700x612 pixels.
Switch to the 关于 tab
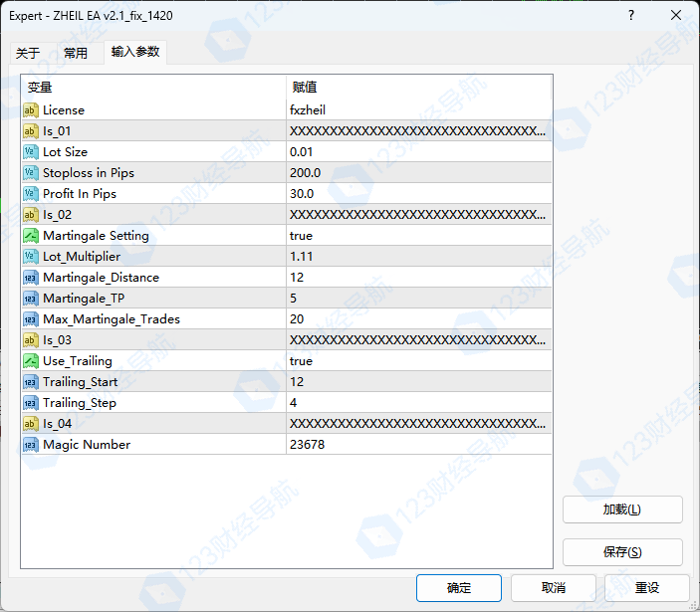point(28,53)
